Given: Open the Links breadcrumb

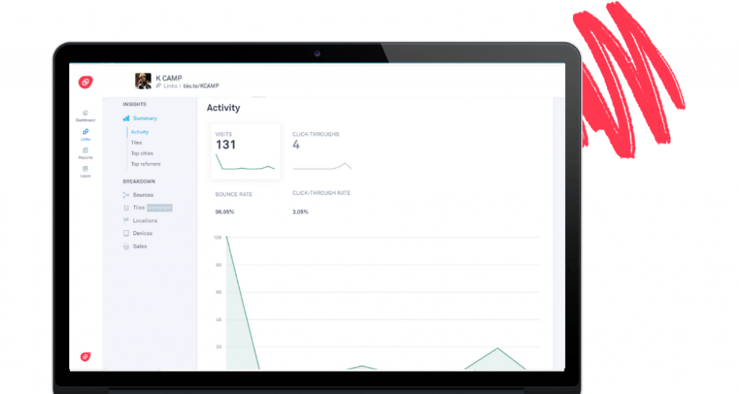Looking at the screenshot, I should click(x=170, y=86).
